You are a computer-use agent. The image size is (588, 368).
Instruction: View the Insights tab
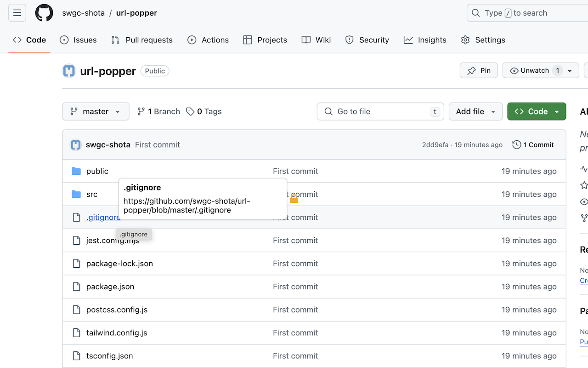pyautogui.click(x=425, y=40)
